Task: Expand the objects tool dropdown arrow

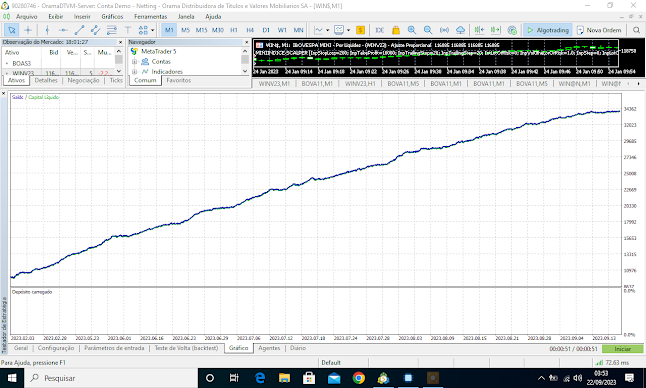Action: click(x=152, y=30)
